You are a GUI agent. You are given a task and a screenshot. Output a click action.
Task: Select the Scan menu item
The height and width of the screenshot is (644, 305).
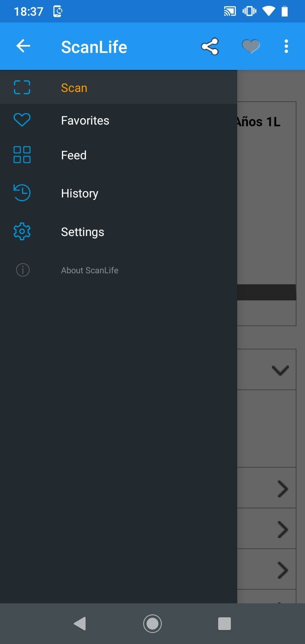click(x=119, y=87)
